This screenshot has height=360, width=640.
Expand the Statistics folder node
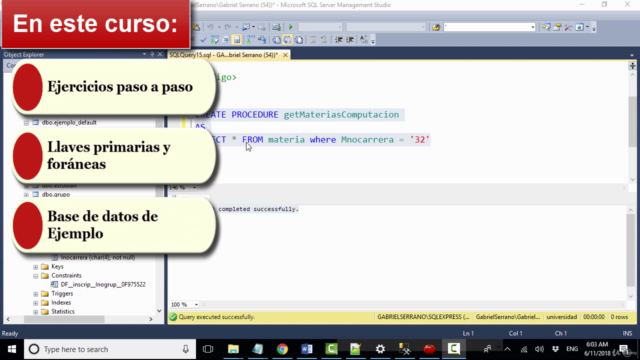[36, 311]
